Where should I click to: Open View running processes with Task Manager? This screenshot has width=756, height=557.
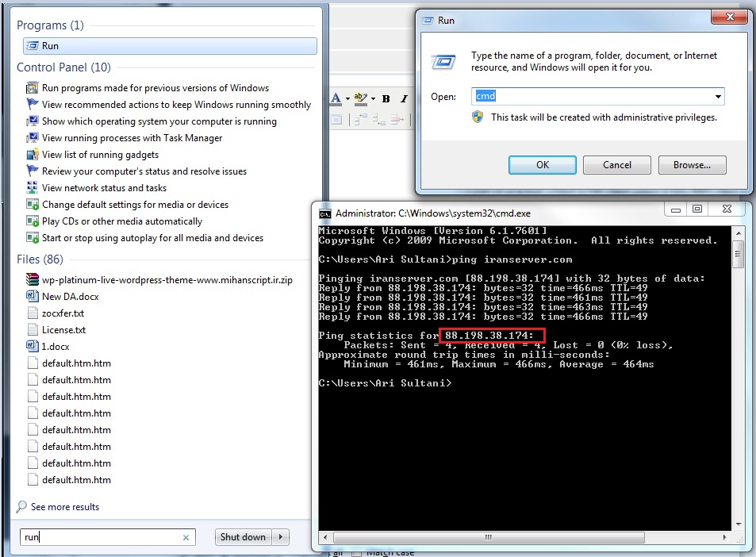point(125,138)
